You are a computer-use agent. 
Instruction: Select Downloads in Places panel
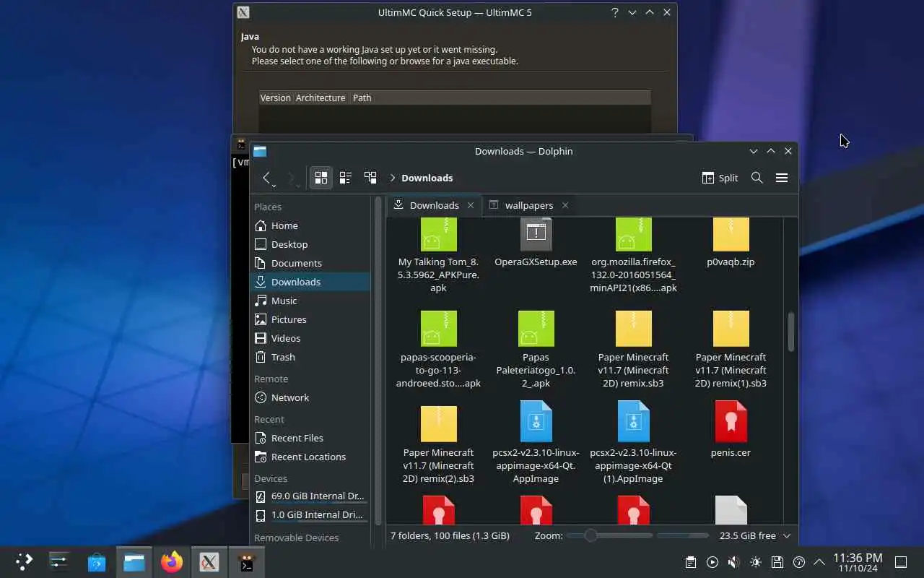pos(310,282)
